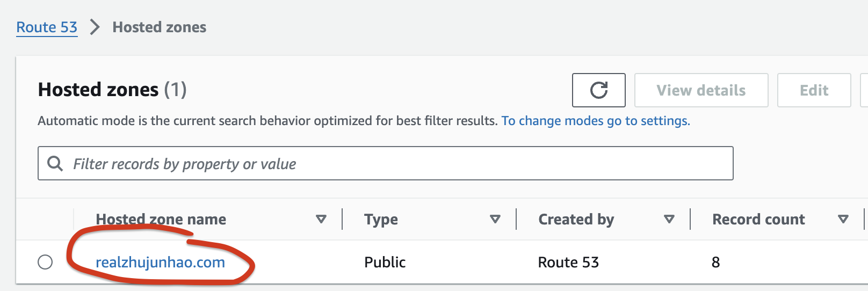
Task: Click the magnifier icon in filter box
Action: pos(55,163)
